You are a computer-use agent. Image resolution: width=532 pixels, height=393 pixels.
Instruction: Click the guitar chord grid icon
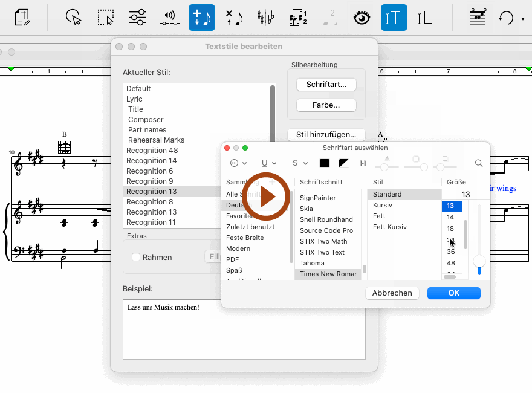[478, 18]
